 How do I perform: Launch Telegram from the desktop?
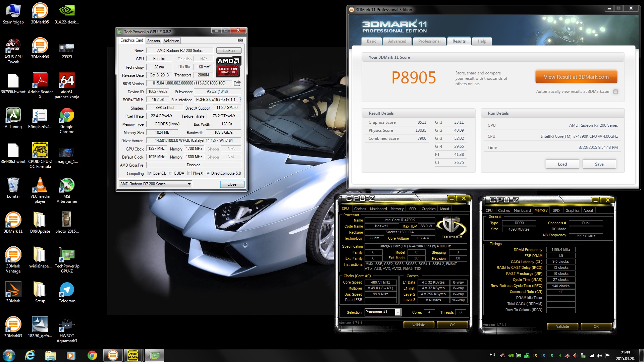[x=67, y=292]
